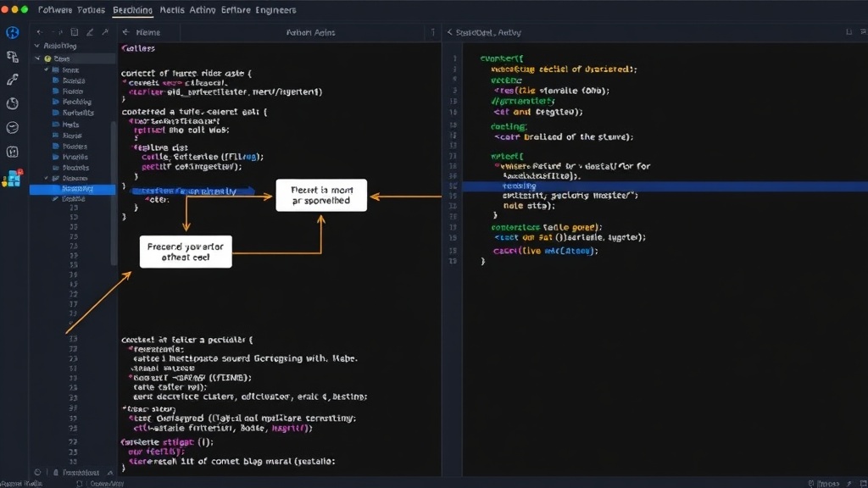Open the Engineers menu
Viewport: 868px width, 488px height.
pyautogui.click(x=275, y=10)
